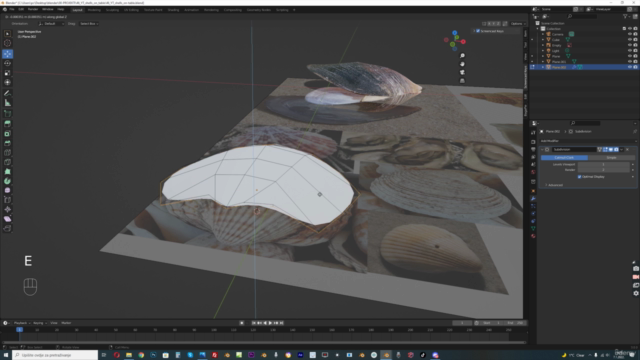The image size is (640, 360).
Task: Toggle Subdivision modifier edit mode display
Action: click(x=605, y=149)
